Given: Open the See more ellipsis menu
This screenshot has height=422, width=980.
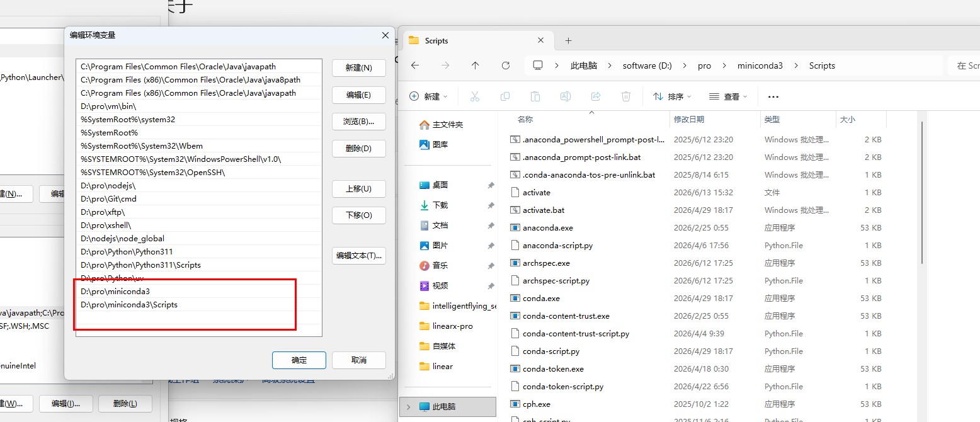Looking at the screenshot, I should point(773,97).
